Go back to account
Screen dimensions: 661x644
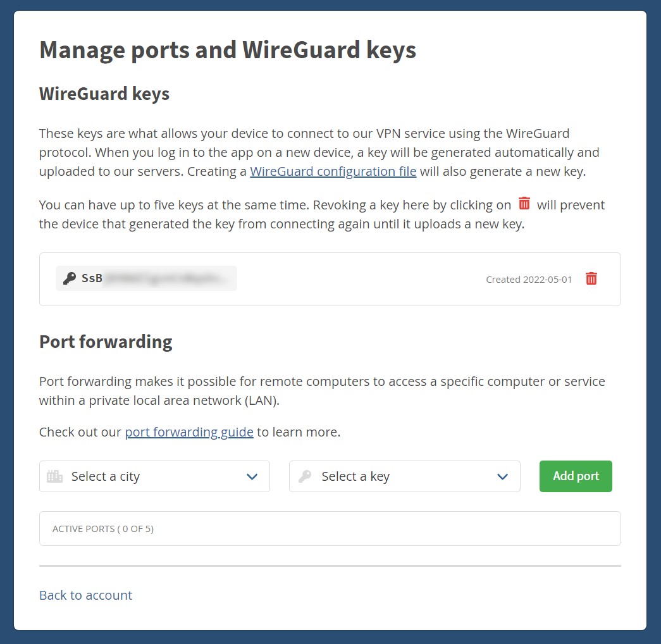(x=85, y=595)
